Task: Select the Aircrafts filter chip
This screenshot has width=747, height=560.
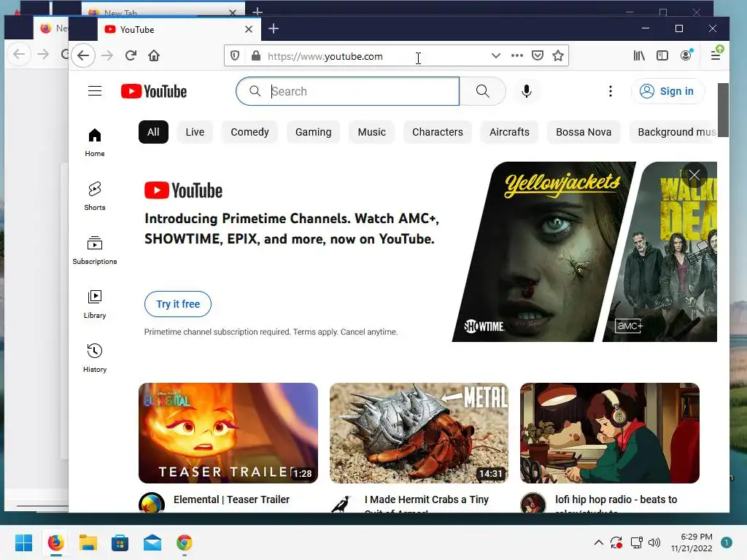Action: click(x=509, y=132)
